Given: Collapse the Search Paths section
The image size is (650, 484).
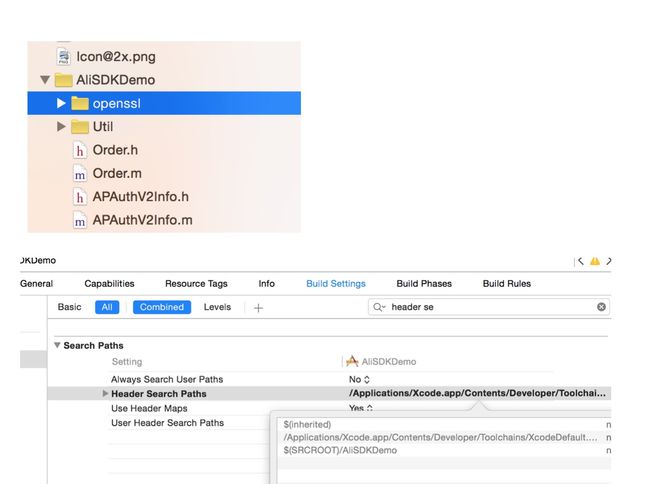Looking at the screenshot, I should click(x=57, y=345).
